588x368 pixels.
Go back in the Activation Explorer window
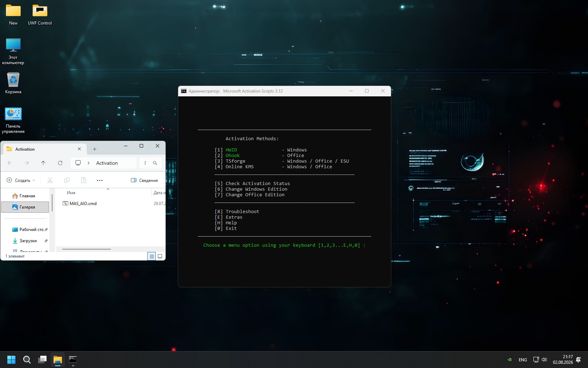tap(10, 163)
